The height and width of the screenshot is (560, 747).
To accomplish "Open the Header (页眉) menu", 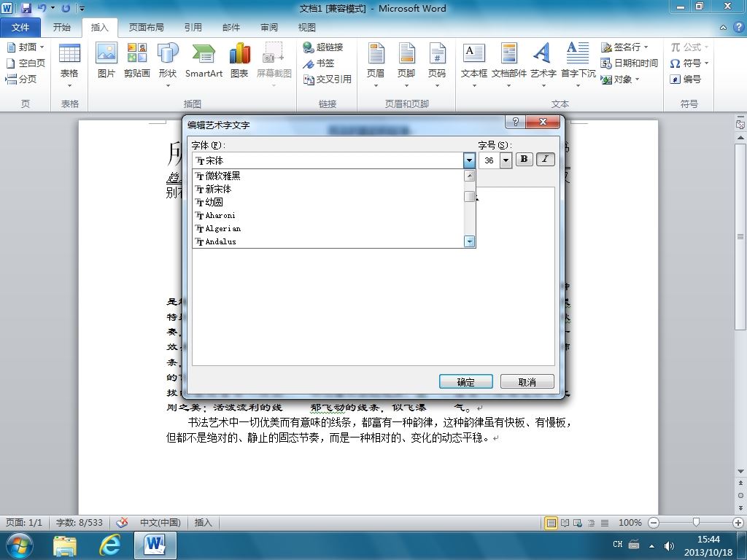I will (x=376, y=66).
